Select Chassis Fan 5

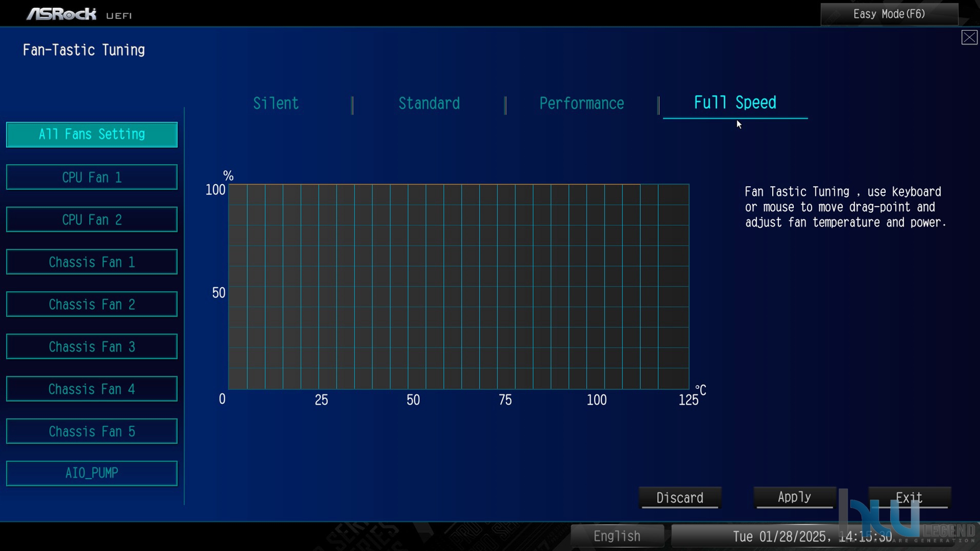click(x=92, y=431)
